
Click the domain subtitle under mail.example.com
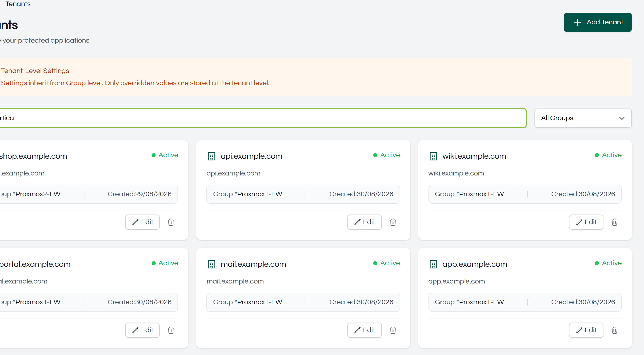pyautogui.click(x=235, y=281)
